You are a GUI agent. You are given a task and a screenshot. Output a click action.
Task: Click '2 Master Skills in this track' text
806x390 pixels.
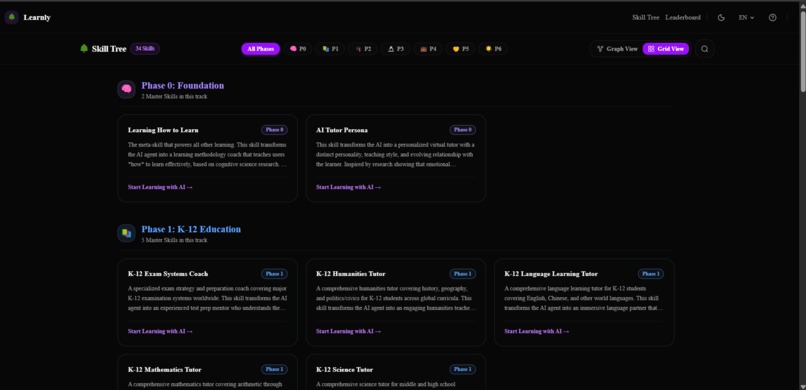(174, 97)
